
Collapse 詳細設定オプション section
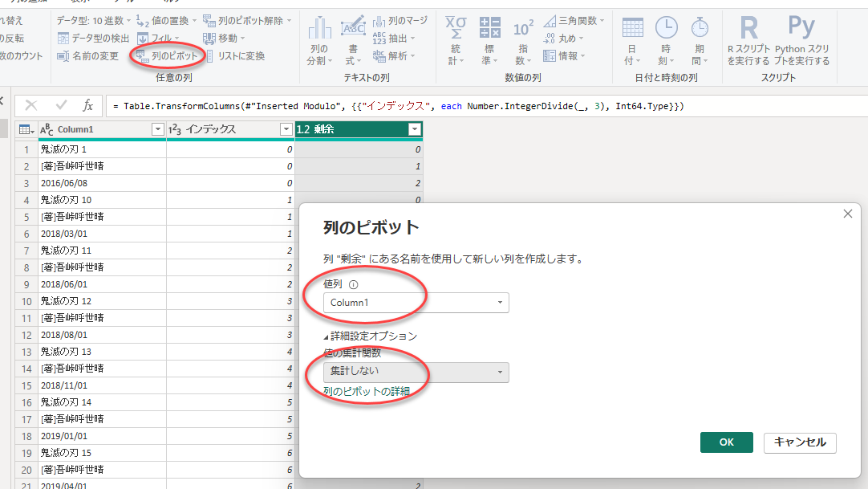click(x=371, y=336)
